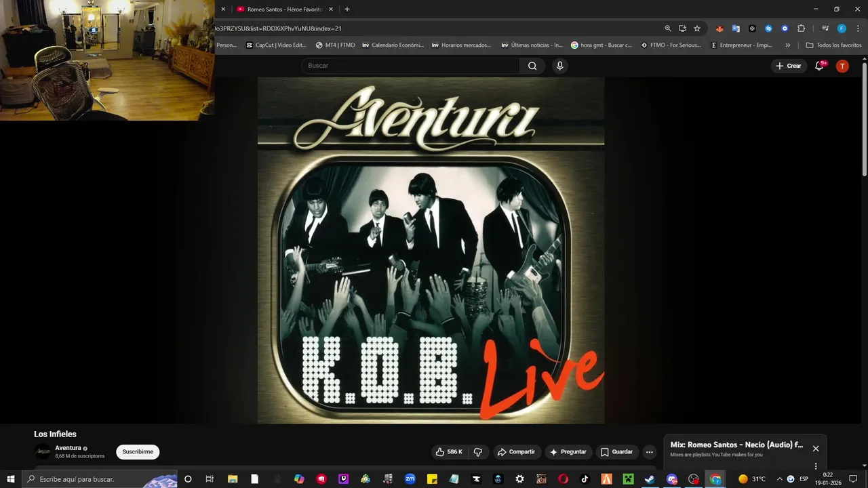
Task: Open Calendario Económico bookmark
Action: point(393,45)
